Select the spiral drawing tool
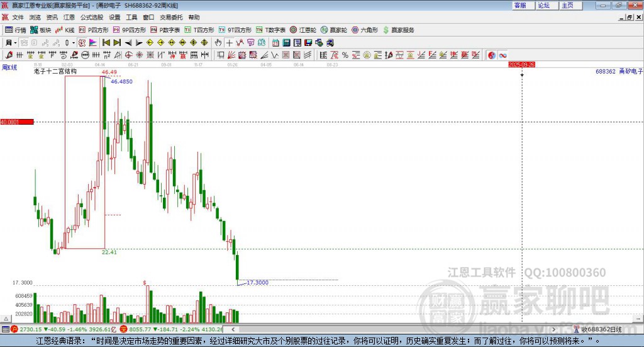 (64, 55)
